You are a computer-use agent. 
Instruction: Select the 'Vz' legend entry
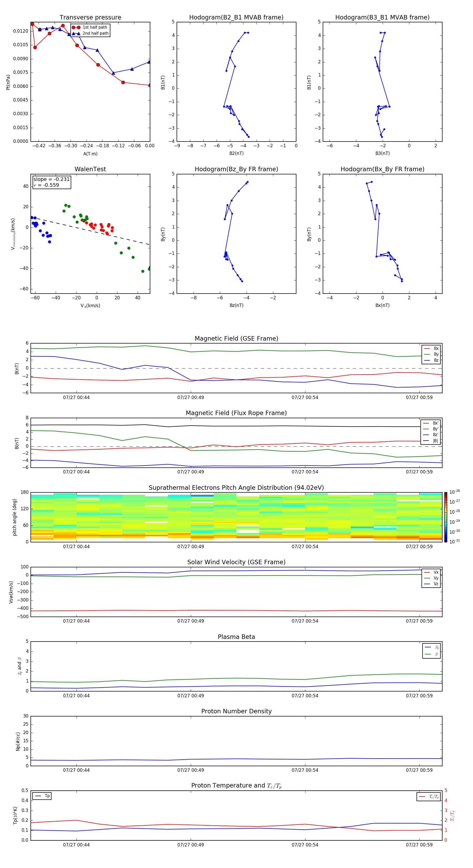tap(431, 584)
